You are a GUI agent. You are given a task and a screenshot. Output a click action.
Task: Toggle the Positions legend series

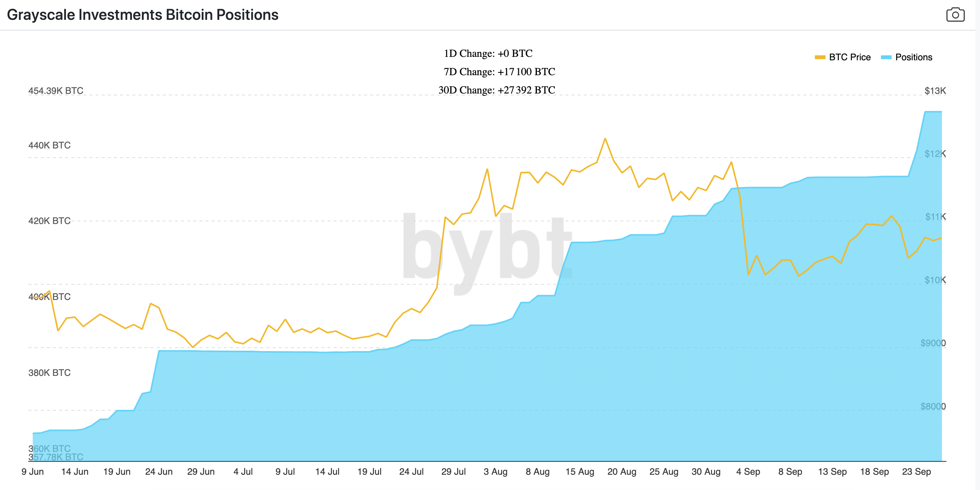[913, 57]
